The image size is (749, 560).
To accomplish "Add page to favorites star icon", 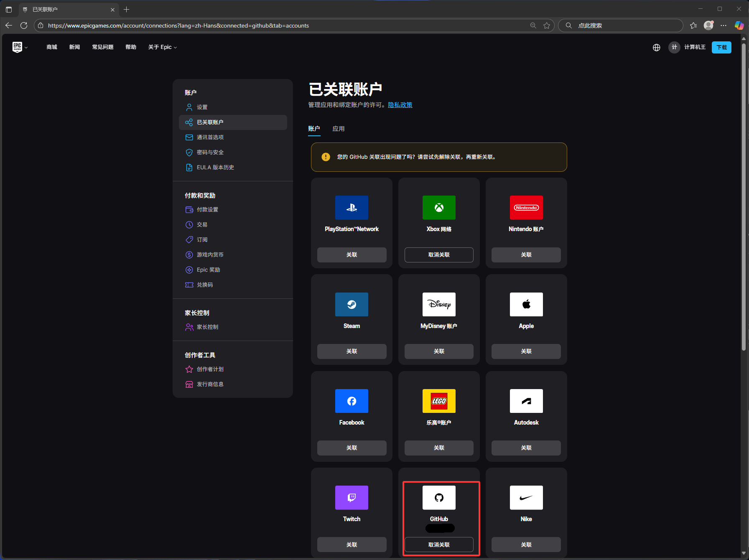I will [546, 25].
